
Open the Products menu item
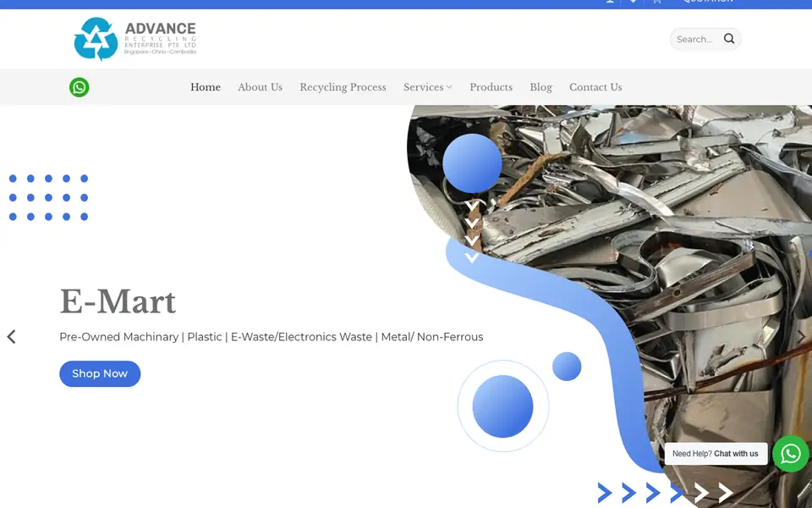(491, 87)
